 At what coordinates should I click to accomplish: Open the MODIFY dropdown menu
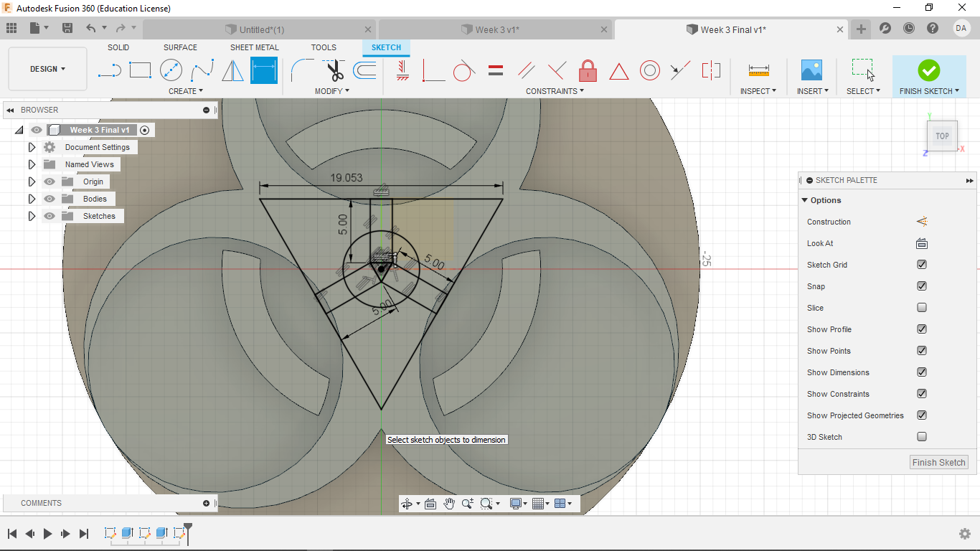(x=332, y=91)
